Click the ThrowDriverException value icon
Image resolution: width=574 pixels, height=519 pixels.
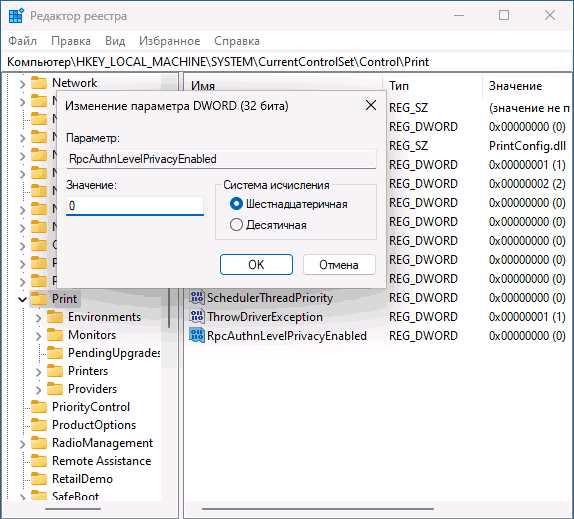[x=197, y=316]
